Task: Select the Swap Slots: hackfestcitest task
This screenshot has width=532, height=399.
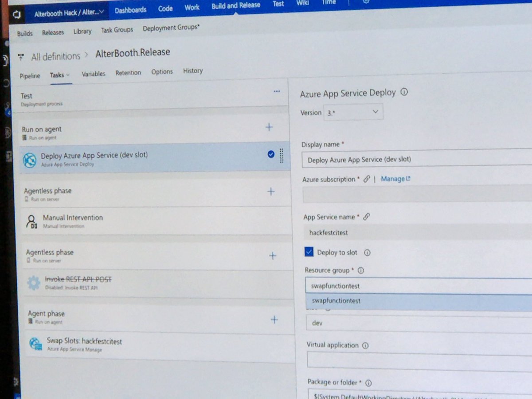Action: (160, 345)
